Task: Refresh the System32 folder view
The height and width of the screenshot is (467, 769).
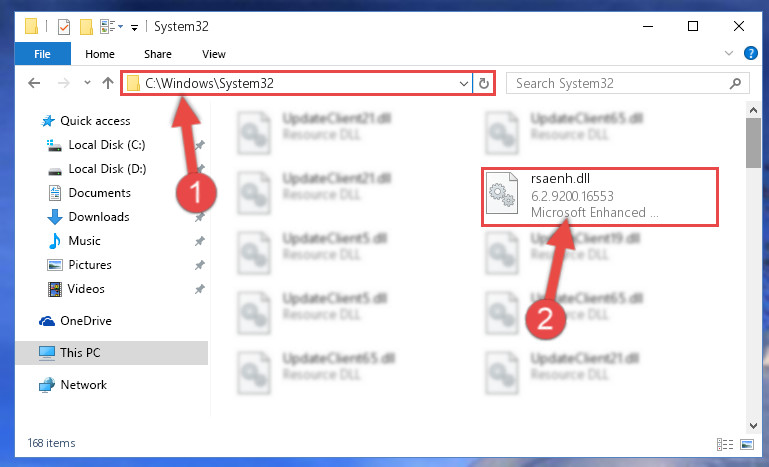Action: [484, 83]
